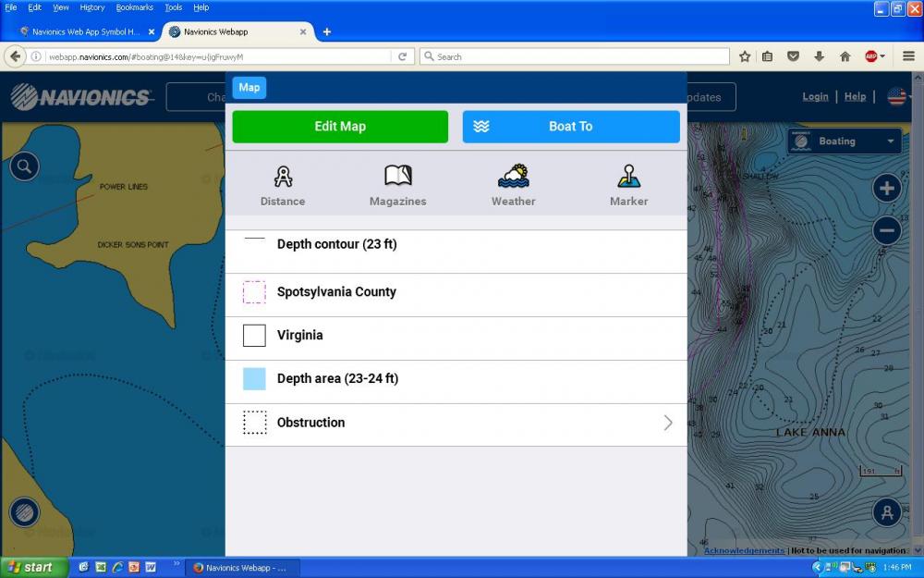Reload the page with refresh icon
The width and height of the screenshot is (924, 578).
[403, 56]
